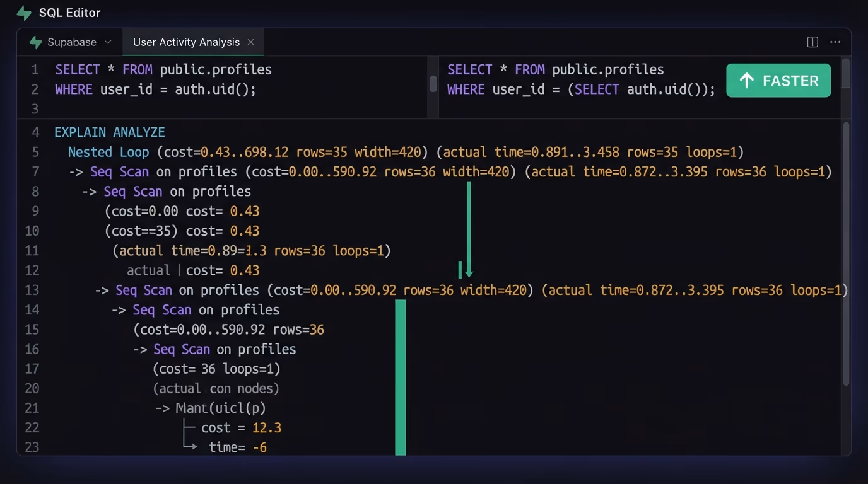The width and height of the screenshot is (868, 484).
Task: Click the Seq Scan line at line 13
Action: (x=471, y=290)
